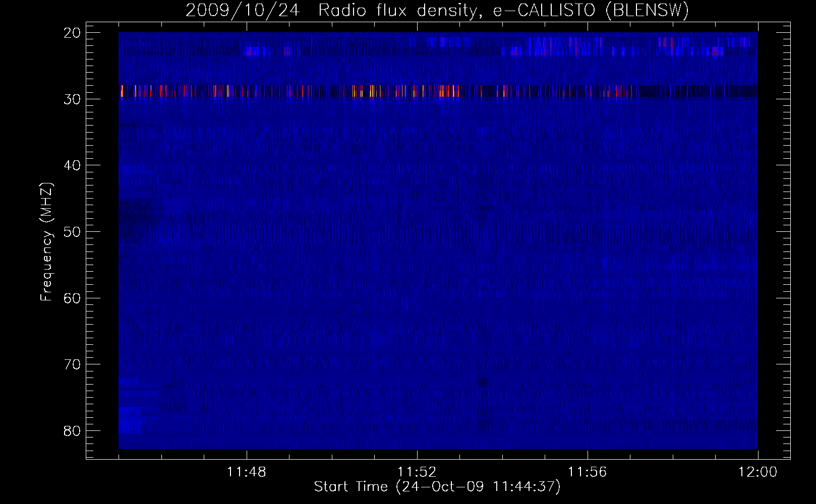
Task: Click the plot title '2009/10/24 Radio flux density'
Action: (x=331, y=11)
